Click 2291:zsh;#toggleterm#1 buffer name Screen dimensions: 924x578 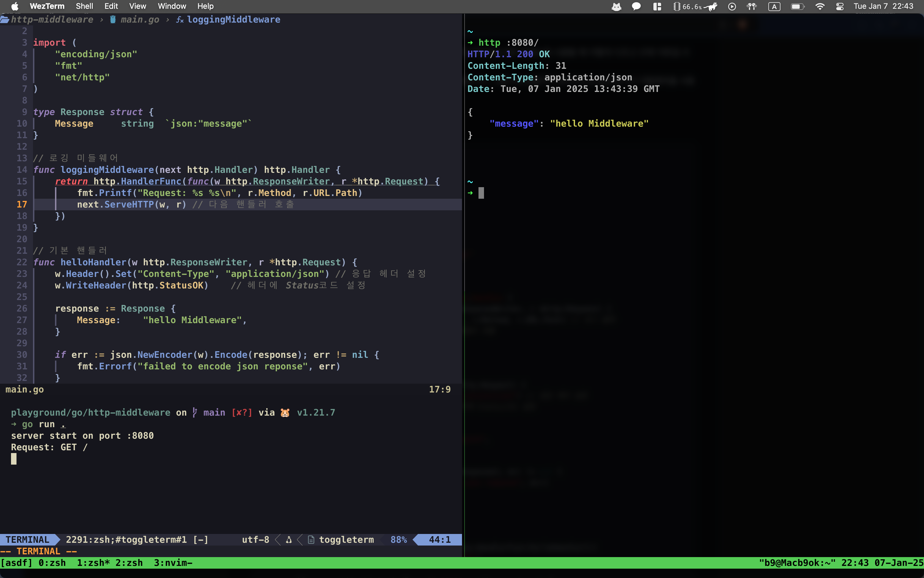[127, 540]
